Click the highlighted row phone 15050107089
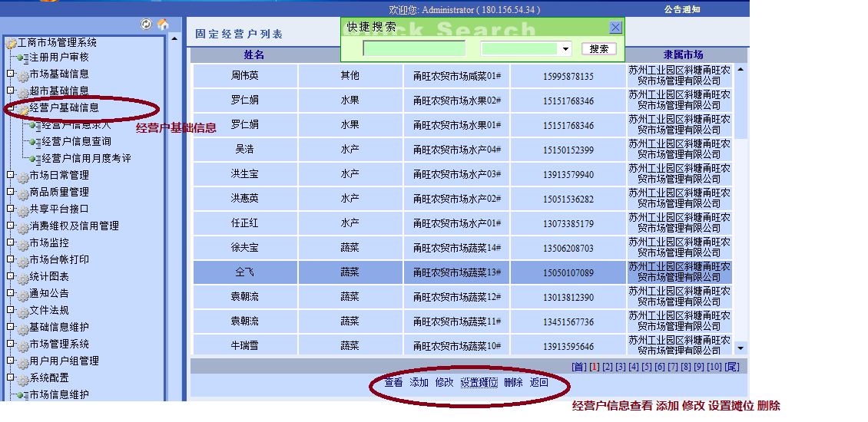The image size is (868, 422). coord(568,272)
